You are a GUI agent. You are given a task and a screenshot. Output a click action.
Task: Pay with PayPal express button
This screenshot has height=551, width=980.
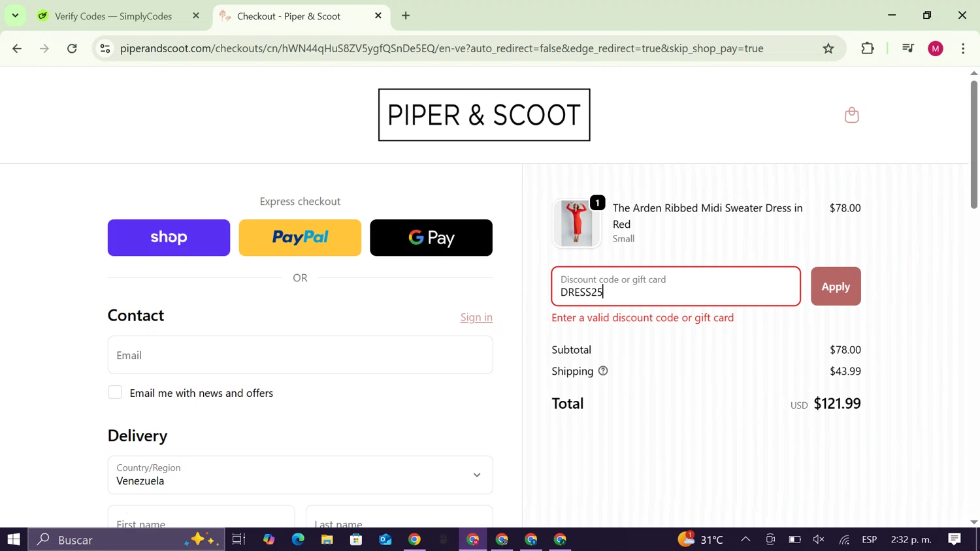300,238
